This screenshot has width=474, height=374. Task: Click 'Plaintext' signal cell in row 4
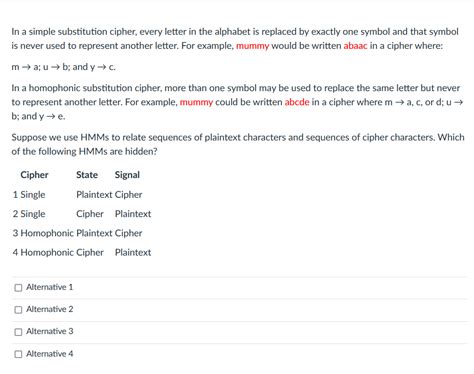[x=133, y=253]
